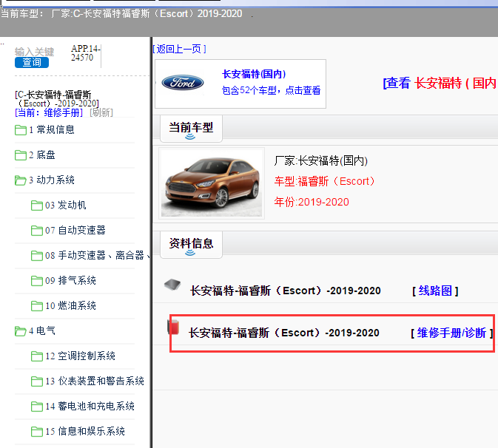Click 车型:福睿斯（Escort） text

324,181
